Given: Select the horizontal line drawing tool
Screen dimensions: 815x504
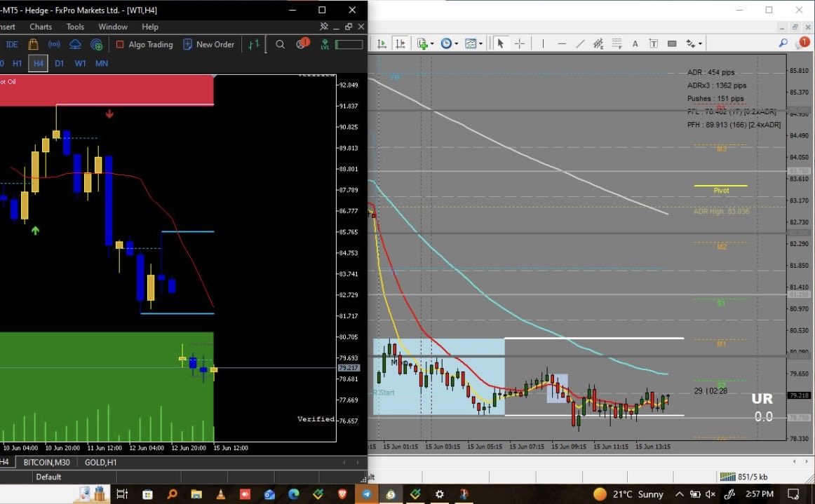Looking at the screenshot, I should (x=562, y=43).
